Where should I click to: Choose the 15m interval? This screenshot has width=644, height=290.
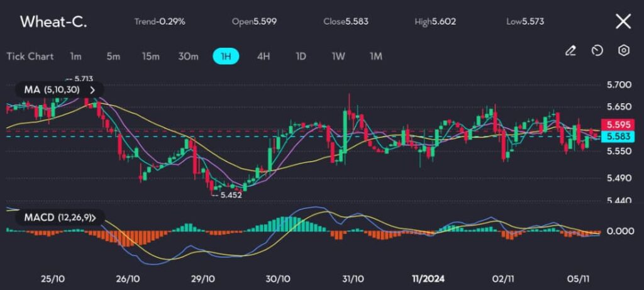point(150,56)
